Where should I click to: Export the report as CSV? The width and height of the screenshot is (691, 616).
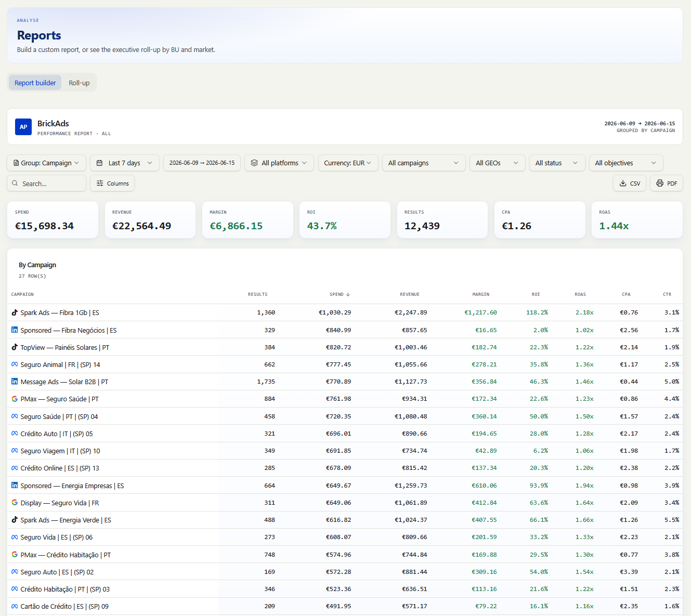point(630,184)
